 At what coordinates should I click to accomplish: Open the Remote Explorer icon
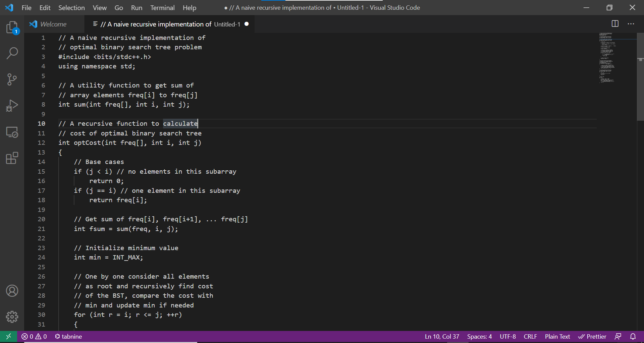(12, 132)
